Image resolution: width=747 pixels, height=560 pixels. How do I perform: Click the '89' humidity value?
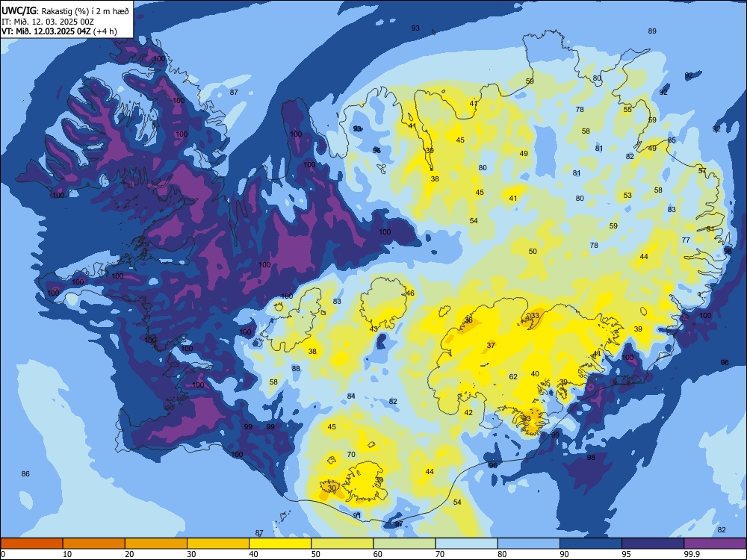tap(652, 31)
